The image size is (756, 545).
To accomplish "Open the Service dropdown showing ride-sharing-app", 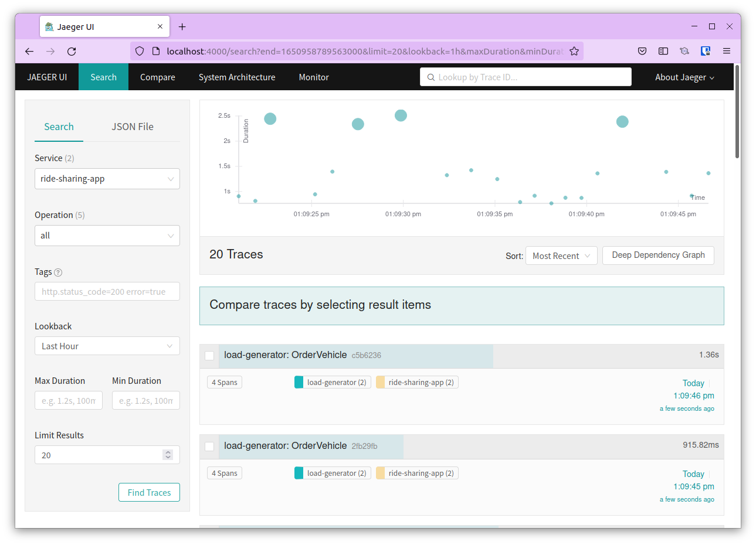I will (107, 179).
